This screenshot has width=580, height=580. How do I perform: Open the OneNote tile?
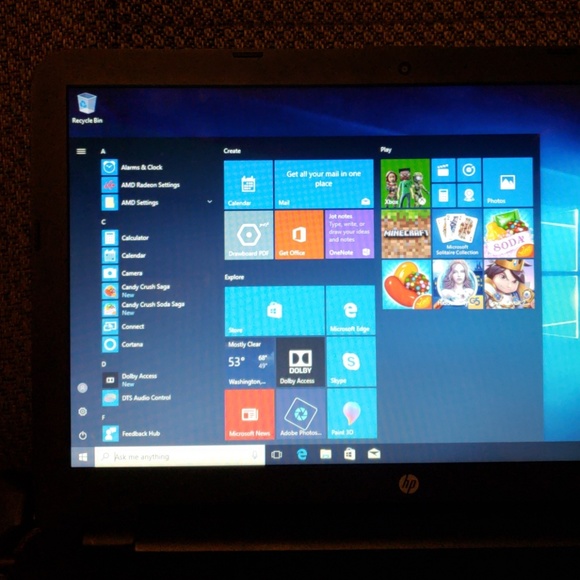click(350, 234)
